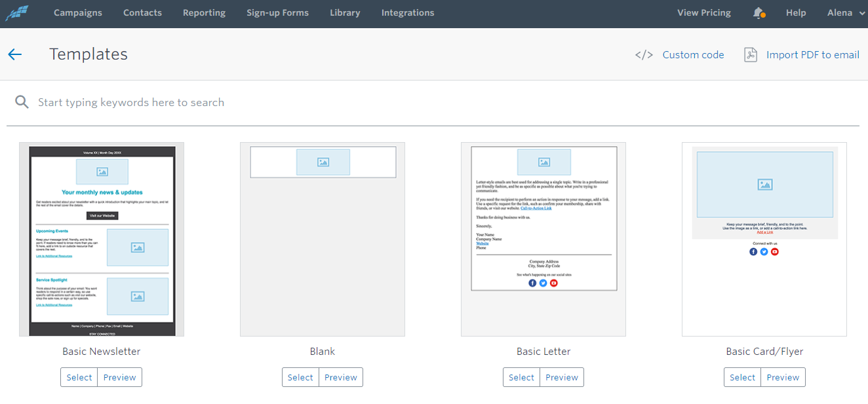This screenshot has width=868, height=404.
Task: Click the app logo in the navigation bar
Action: (x=18, y=13)
